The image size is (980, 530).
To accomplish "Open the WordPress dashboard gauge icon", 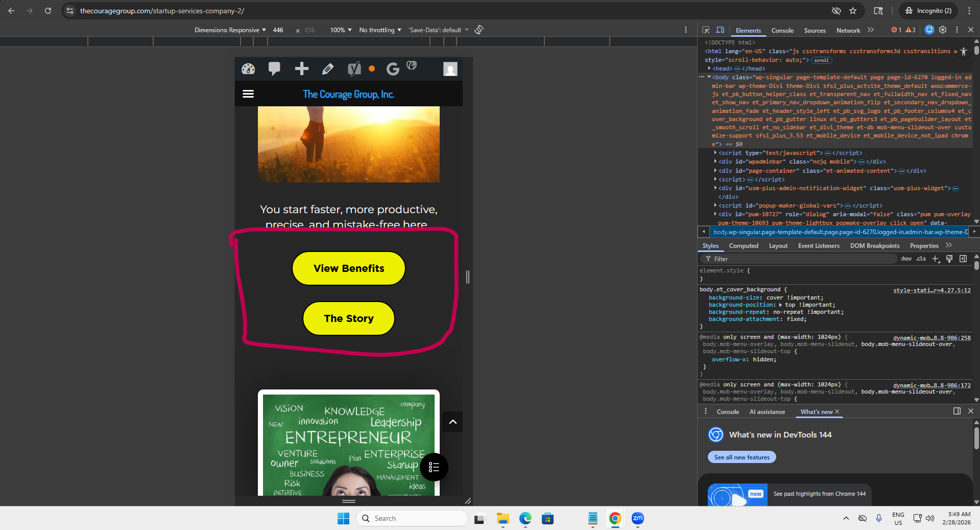I will click(248, 69).
